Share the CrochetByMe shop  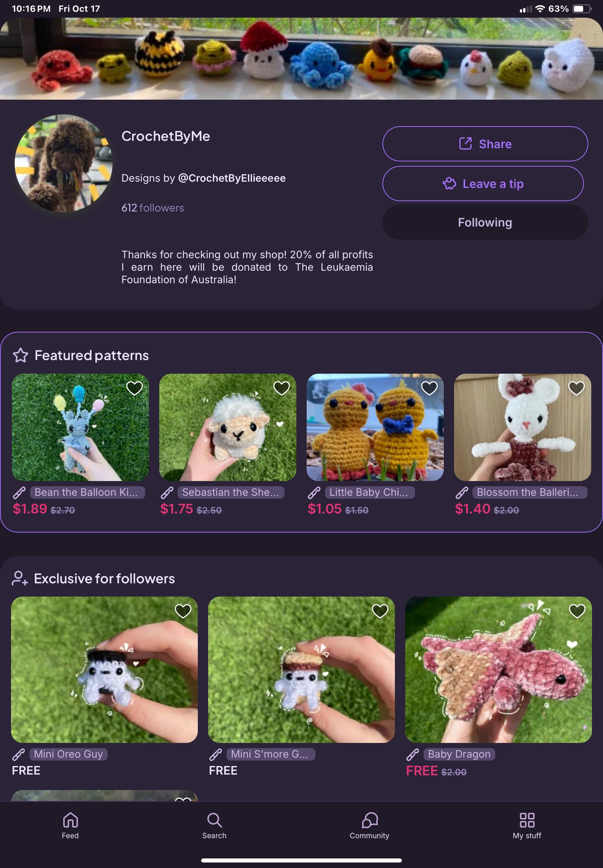pos(485,144)
